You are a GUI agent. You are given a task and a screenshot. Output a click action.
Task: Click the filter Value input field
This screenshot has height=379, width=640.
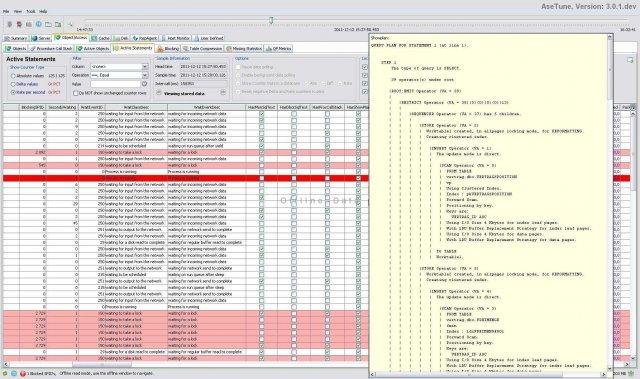(x=115, y=84)
